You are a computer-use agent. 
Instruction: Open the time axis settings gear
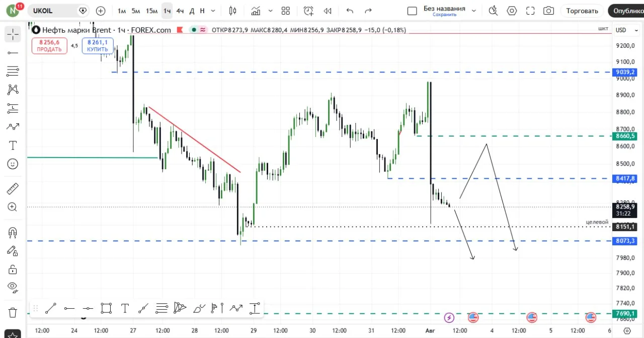point(626,331)
